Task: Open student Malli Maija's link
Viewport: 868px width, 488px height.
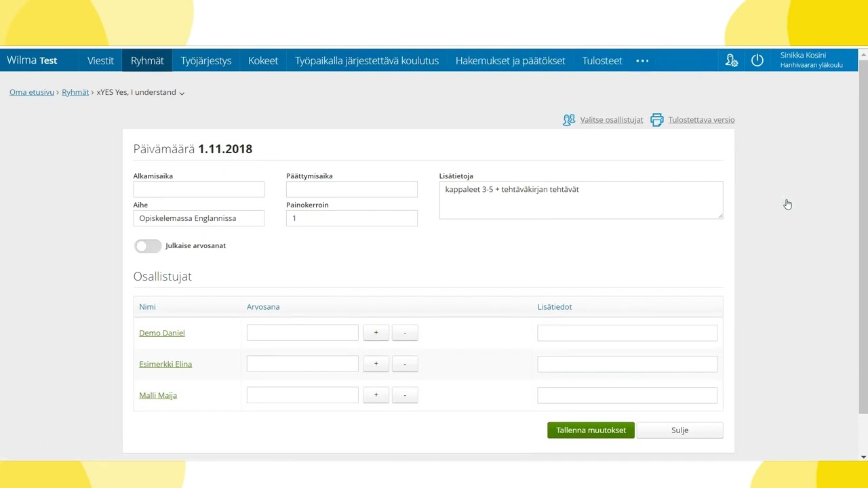Action: [158, 395]
